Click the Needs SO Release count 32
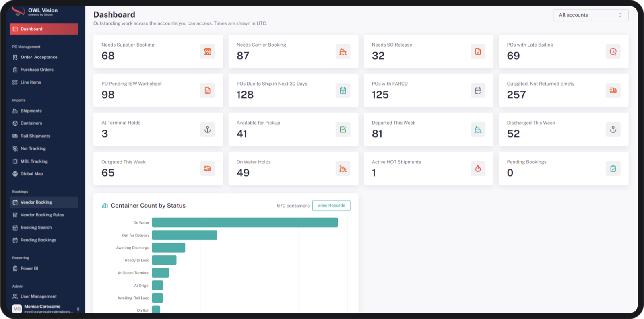 [378, 56]
